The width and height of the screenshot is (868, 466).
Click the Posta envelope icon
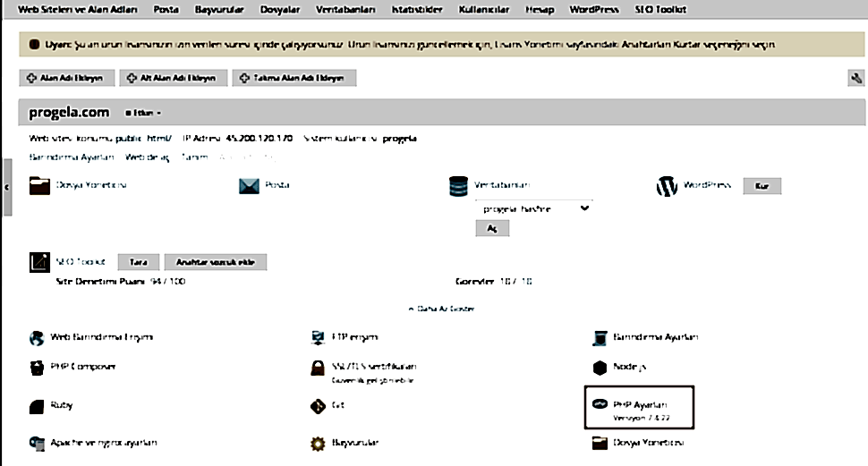tap(249, 186)
